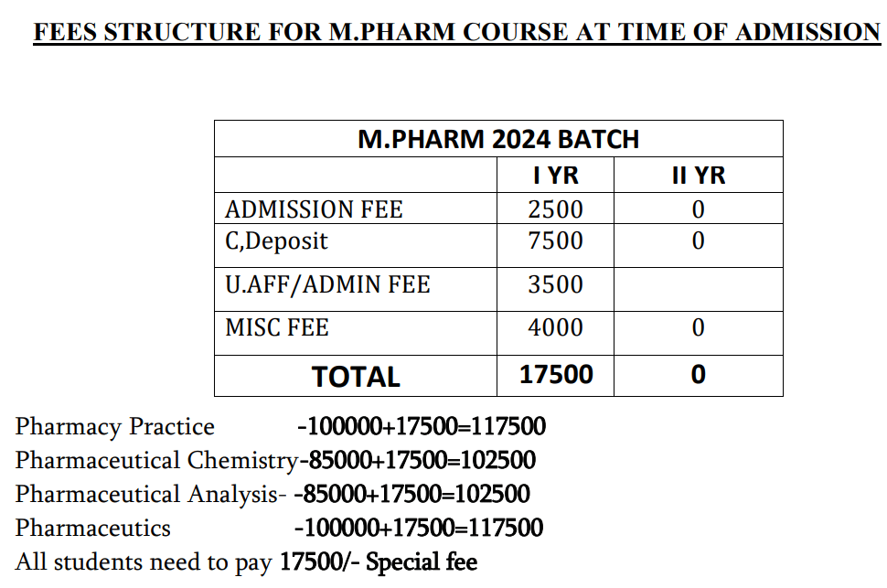Click the Pharmacy Practice text line
The width and height of the screenshot is (887, 588).
(x=280, y=427)
